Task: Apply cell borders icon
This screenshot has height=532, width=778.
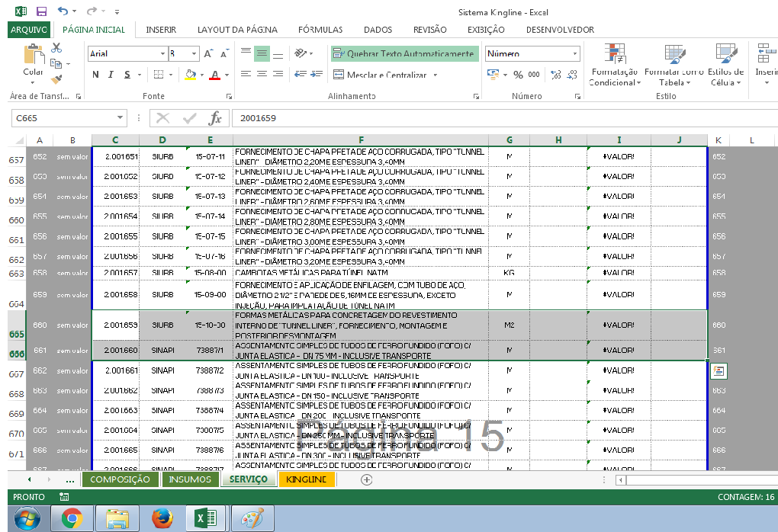Action: (x=159, y=75)
